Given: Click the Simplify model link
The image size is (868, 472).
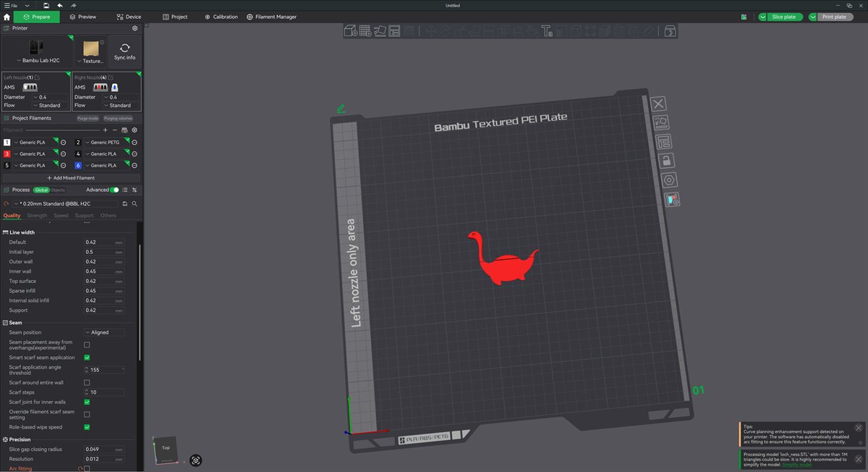Looking at the screenshot, I should tap(797, 465).
